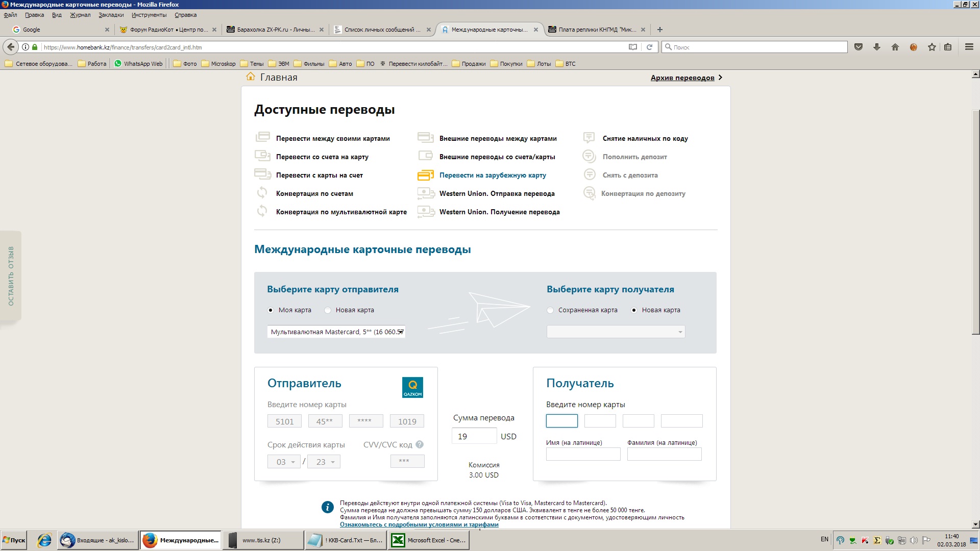Click the Qazkom logo in Отправитель panel
980x551 pixels.
412,388
